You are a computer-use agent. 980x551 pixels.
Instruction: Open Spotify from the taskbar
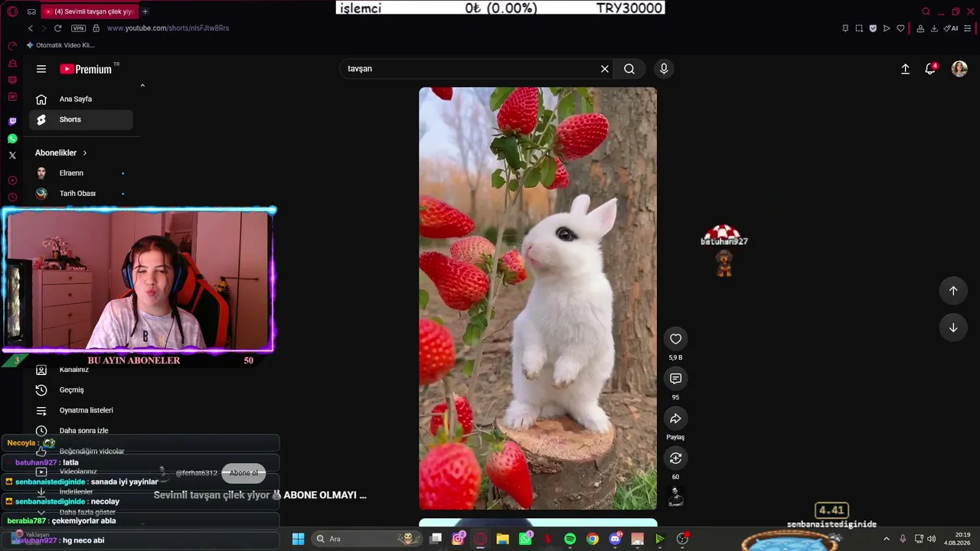pyautogui.click(x=570, y=539)
